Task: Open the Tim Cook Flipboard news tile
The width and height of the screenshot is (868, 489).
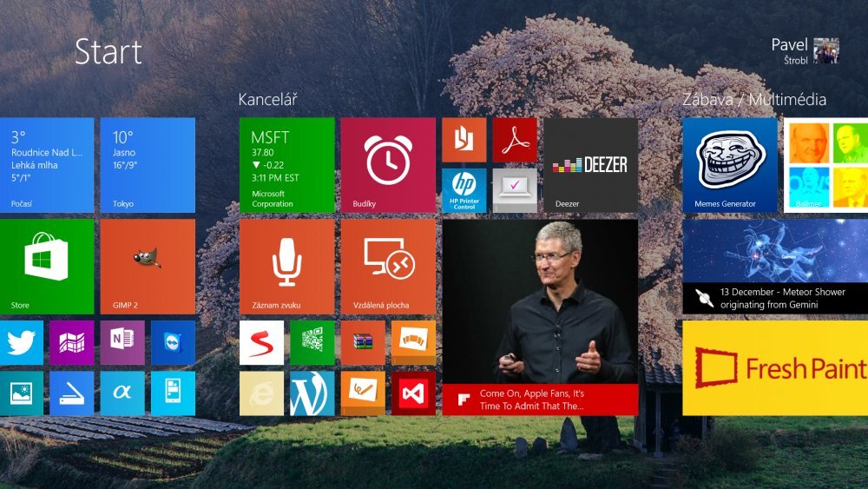Action: pos(540,317)
